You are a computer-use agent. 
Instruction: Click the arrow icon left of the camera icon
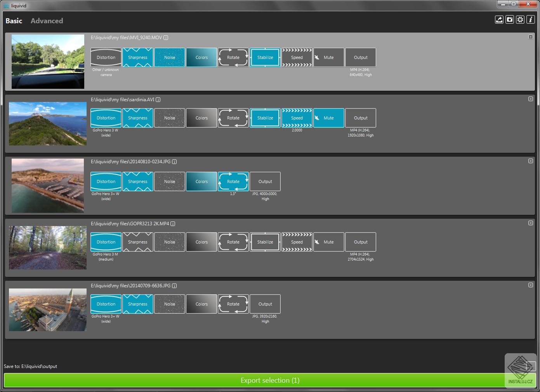(x=499, y=20)
